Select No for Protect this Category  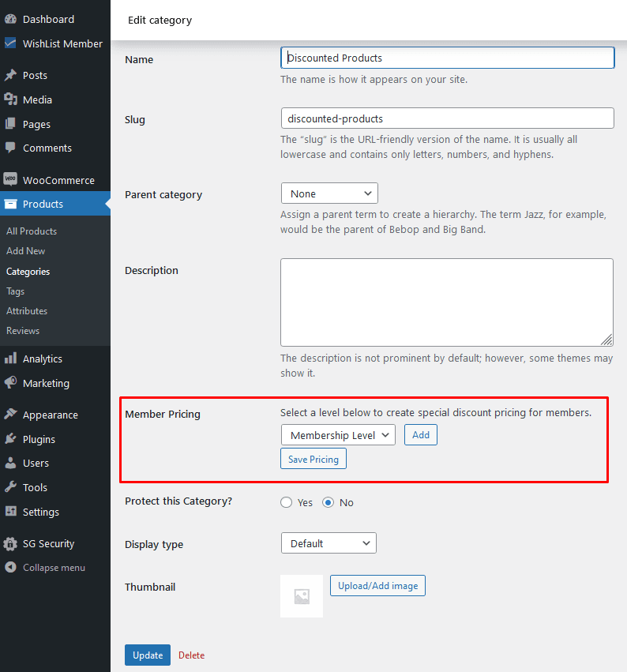tap(329, 502)
